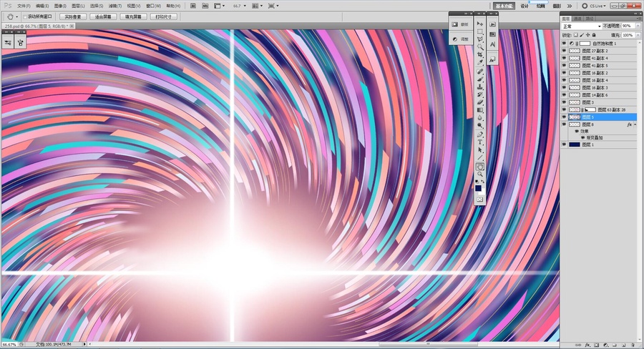Enable the scroll all windows checkbox

[25, 17]
